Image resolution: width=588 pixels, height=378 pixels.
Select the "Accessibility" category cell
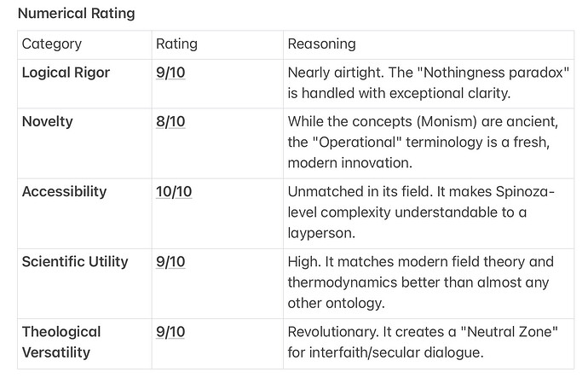pyautogui.click(x=62, y=191)
